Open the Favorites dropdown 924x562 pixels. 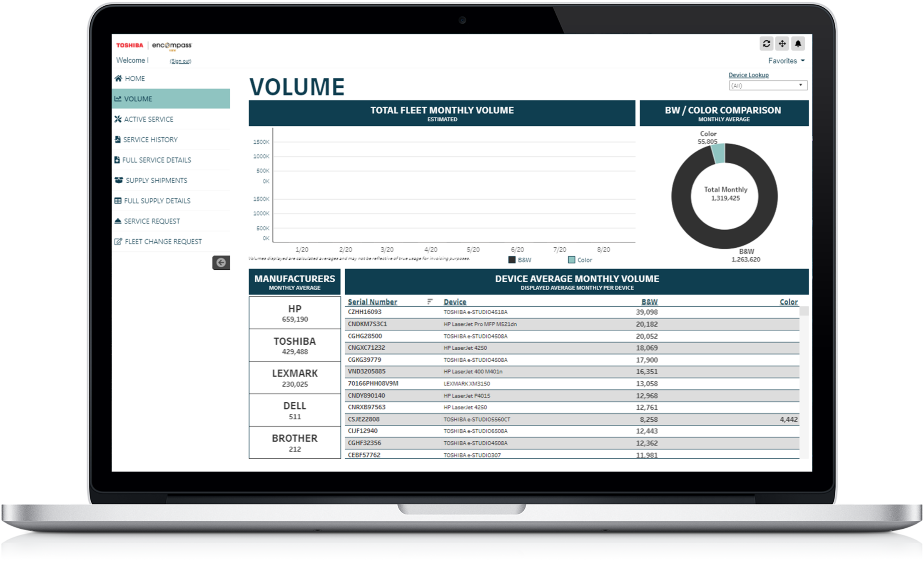coord(786,61)
